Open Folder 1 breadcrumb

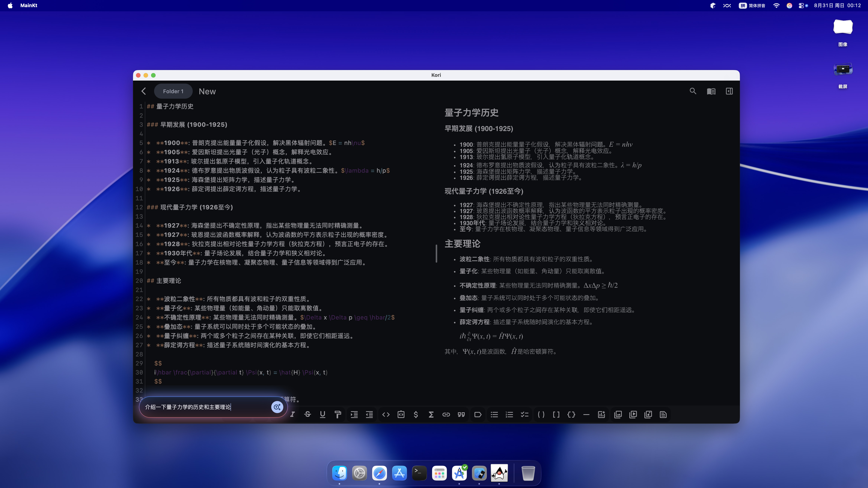pos(173,91)
